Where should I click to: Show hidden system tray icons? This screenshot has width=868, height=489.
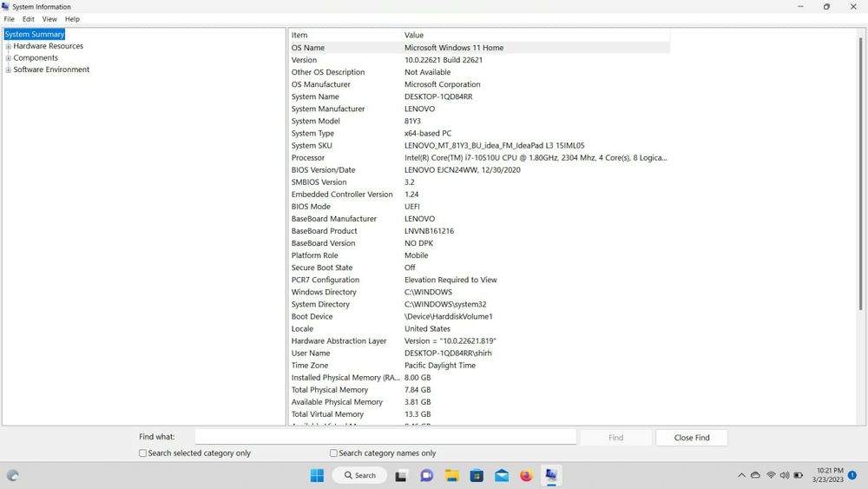[741, 475]
